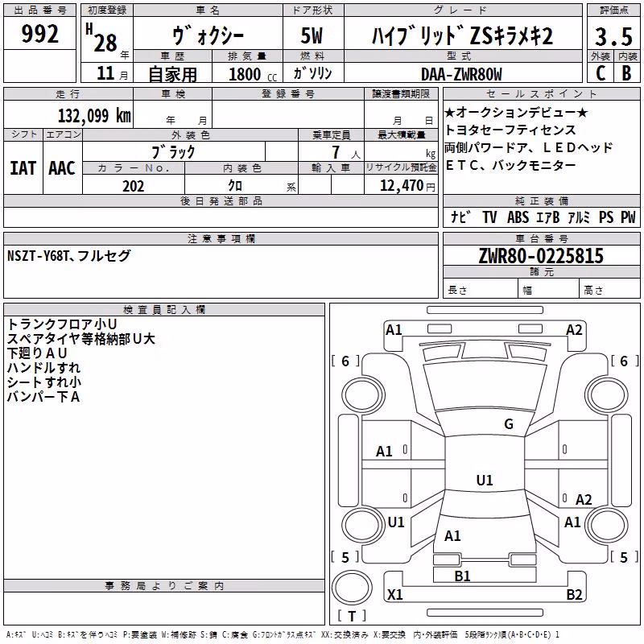Click the 幅 dimension label

pos(527,291)
